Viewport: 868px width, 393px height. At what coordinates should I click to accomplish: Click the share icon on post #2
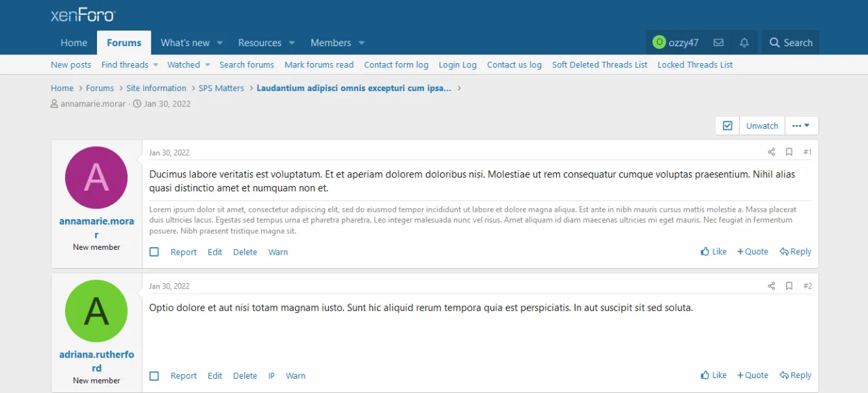pos(771,286)
